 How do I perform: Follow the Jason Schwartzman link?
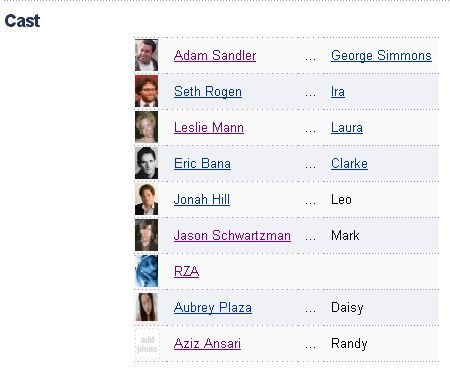tap(232, 235)
